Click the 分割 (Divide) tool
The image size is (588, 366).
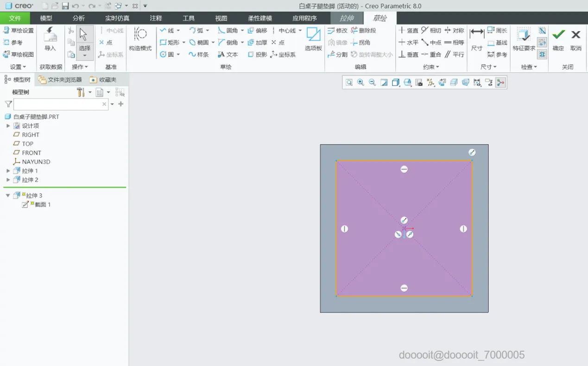point(337,55)
